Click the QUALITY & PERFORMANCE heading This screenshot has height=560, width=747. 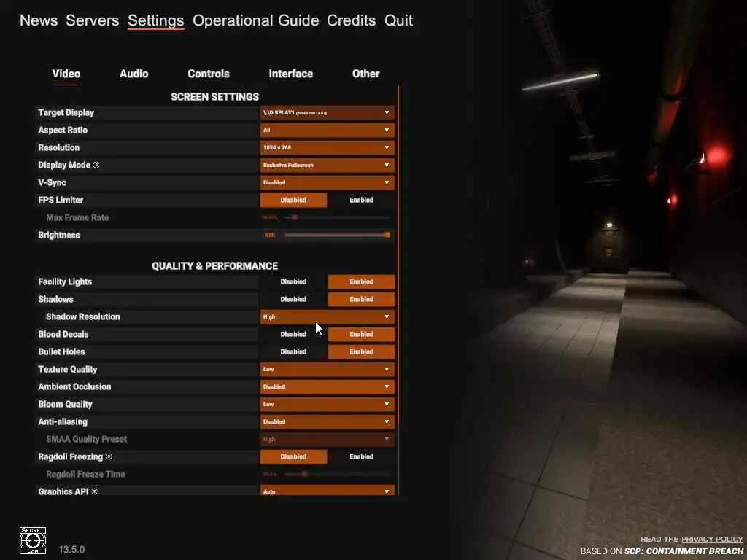[215, 266]
